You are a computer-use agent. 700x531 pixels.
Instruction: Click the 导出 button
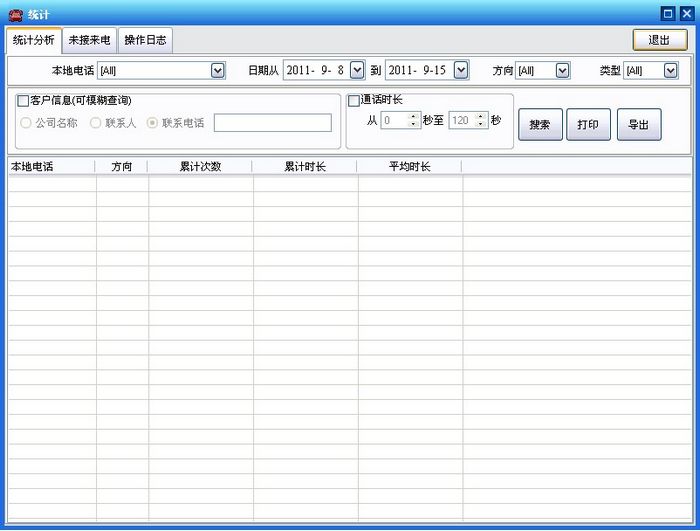[639, 125]
